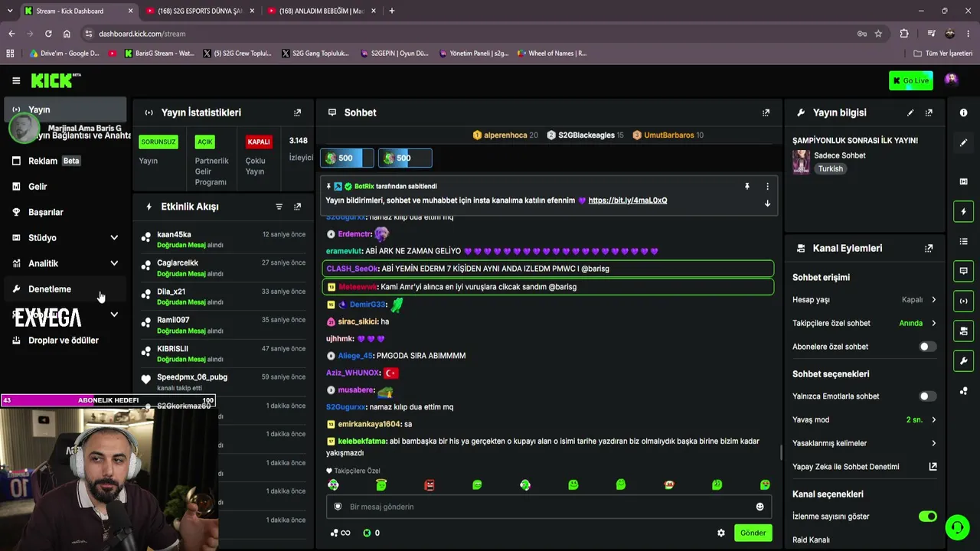Click the Bir mesaj gönderin chat input
The height and width of the screenshot is (551, 980).
548,507
